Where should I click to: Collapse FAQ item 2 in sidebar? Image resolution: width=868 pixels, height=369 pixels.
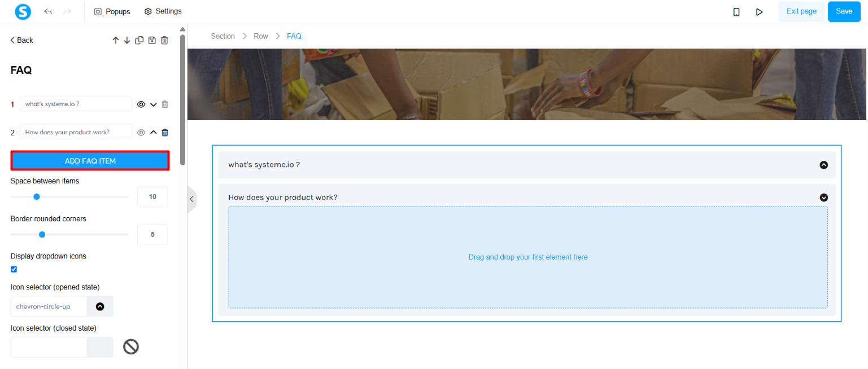tap(153, 133)
